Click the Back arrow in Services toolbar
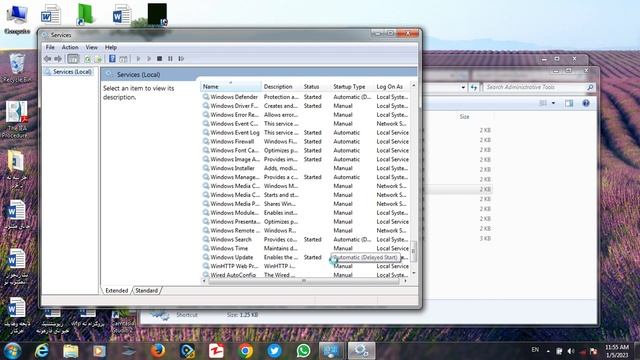640x360 pixels. (47, 59)
